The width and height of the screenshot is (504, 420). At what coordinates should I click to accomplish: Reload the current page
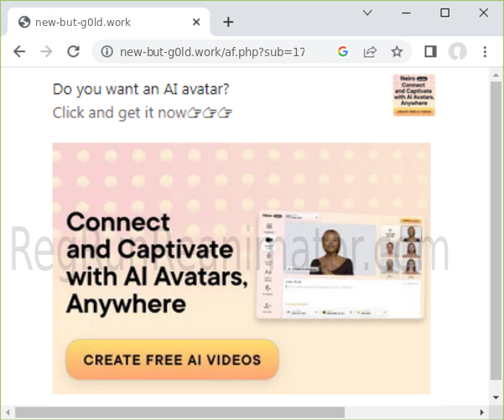pyautogui.click(x=73, y=52)
